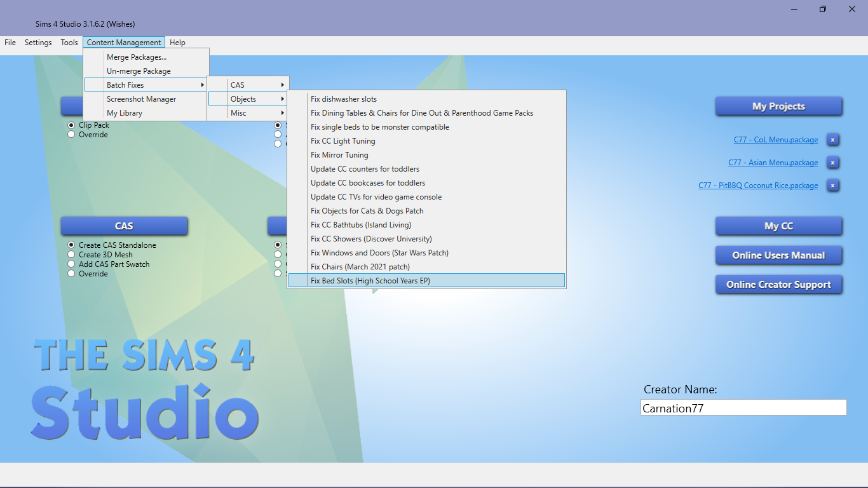
Task: Close the Content Management menu
Action: pos(124,43)
